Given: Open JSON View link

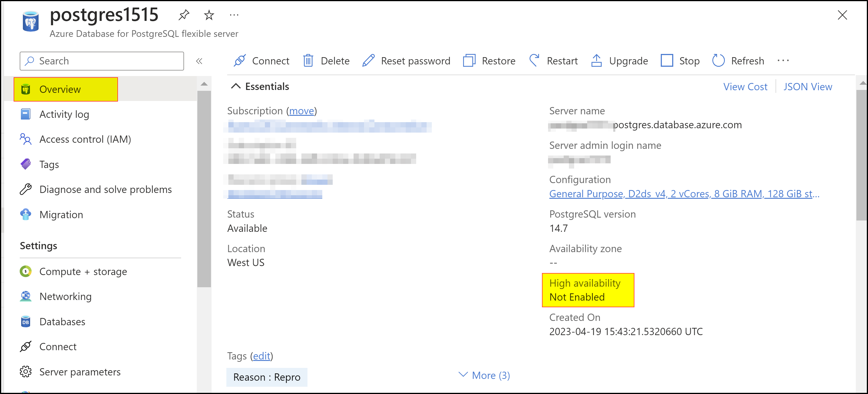Looking at the screenshot, I should coord(807,87).
